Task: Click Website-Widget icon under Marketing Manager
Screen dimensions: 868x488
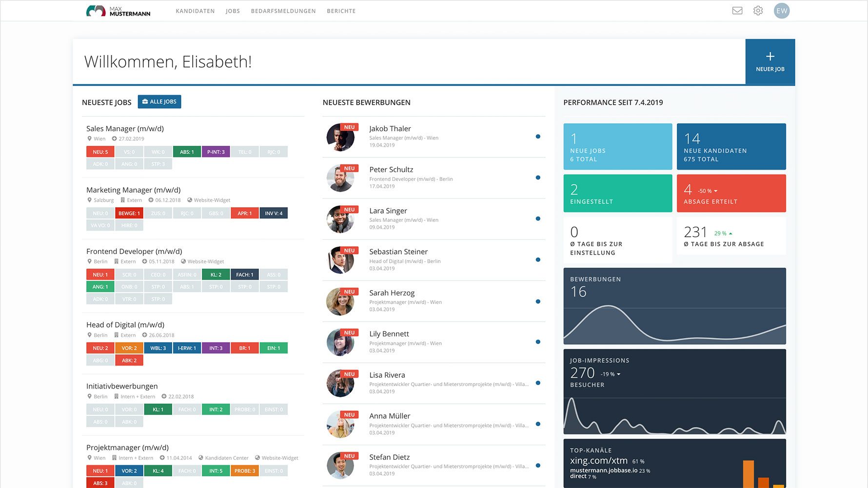Action: pos(190,200)
